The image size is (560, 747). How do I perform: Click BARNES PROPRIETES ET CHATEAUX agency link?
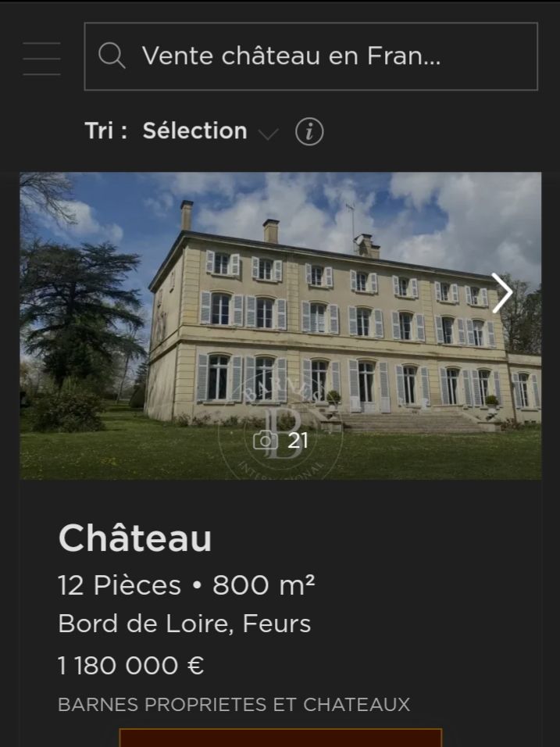234,704
